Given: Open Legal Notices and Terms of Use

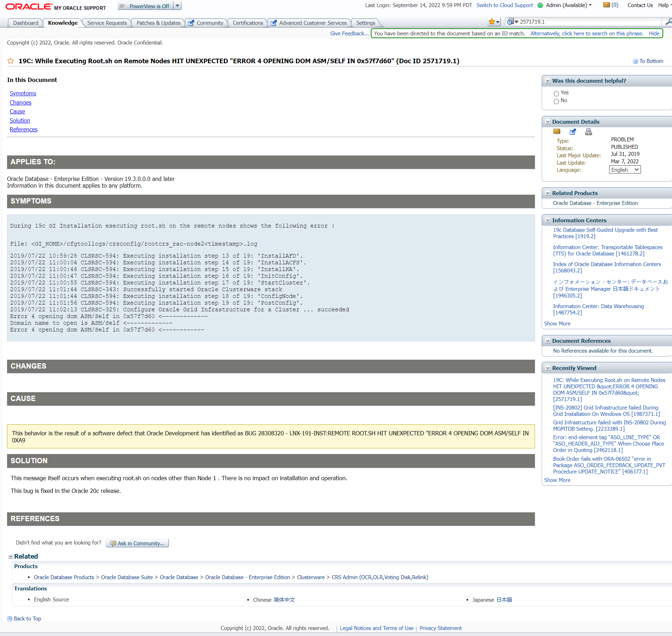Looking at the screenshot, I should [x=376, y=628].
